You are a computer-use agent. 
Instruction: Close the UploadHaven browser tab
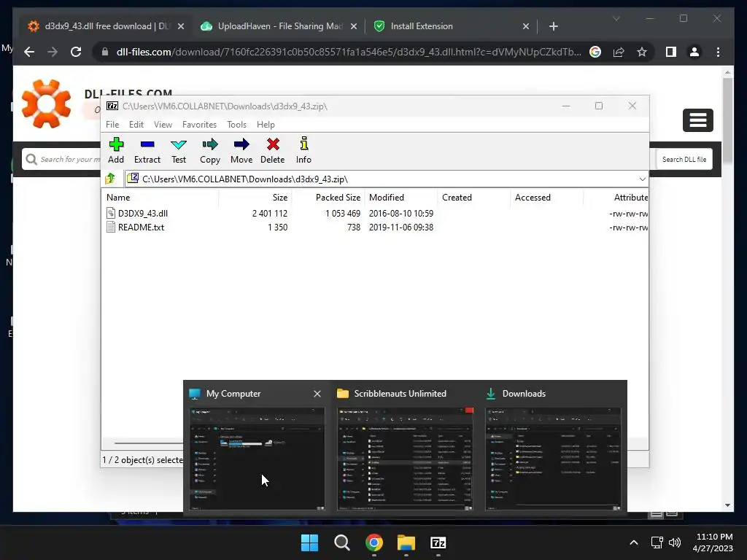[x=354, y=27]
